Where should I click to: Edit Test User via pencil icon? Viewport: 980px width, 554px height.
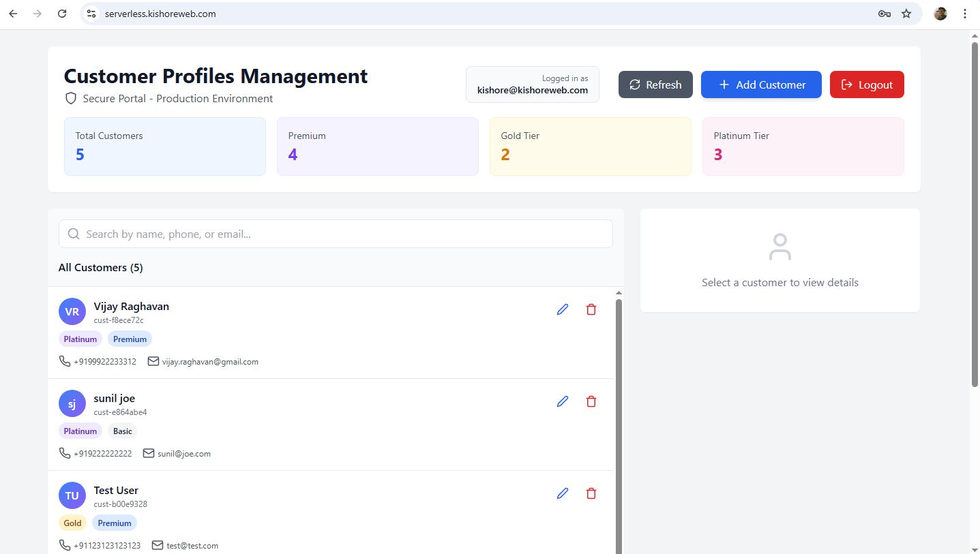click(x=562, y=493)
